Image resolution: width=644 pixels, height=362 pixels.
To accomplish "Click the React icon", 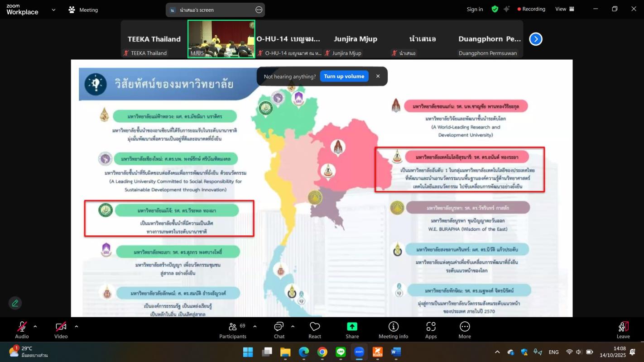I will pos(315,330).
